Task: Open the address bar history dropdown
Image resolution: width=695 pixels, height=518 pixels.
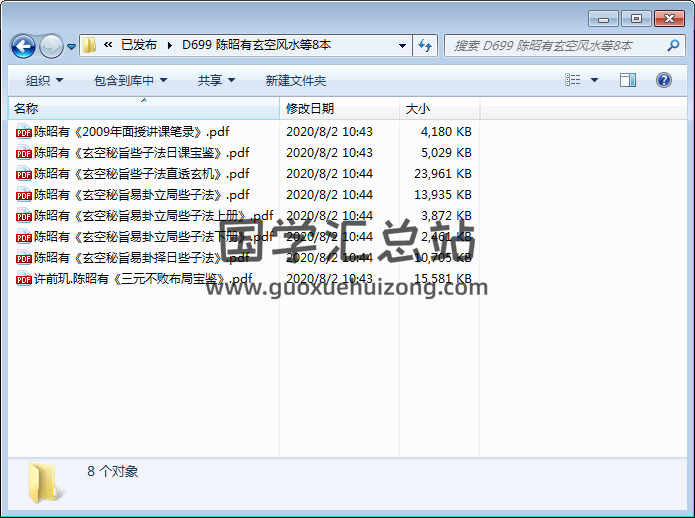Action: 402,45
